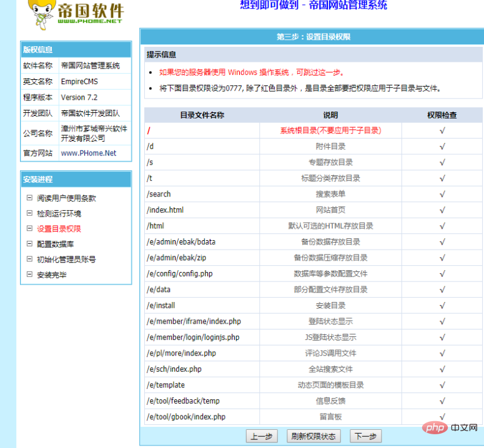Click box icon beside 初始化管理员账号
The height and width of the screenshot is (448, 484).
[29, 259]
